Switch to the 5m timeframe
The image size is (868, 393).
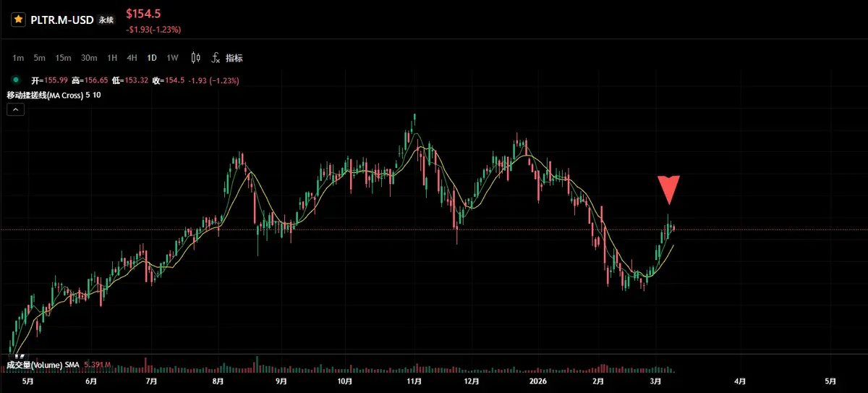pyautogui.click(x=39, y=58)
